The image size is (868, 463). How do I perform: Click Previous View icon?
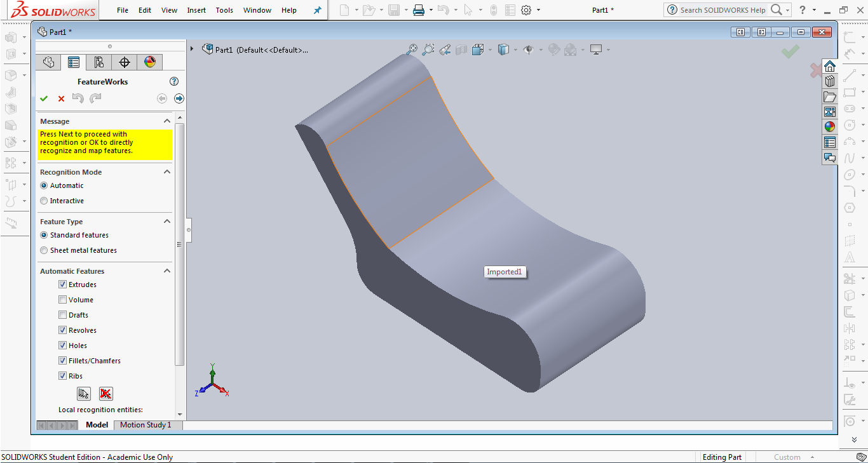coord(445,50)
